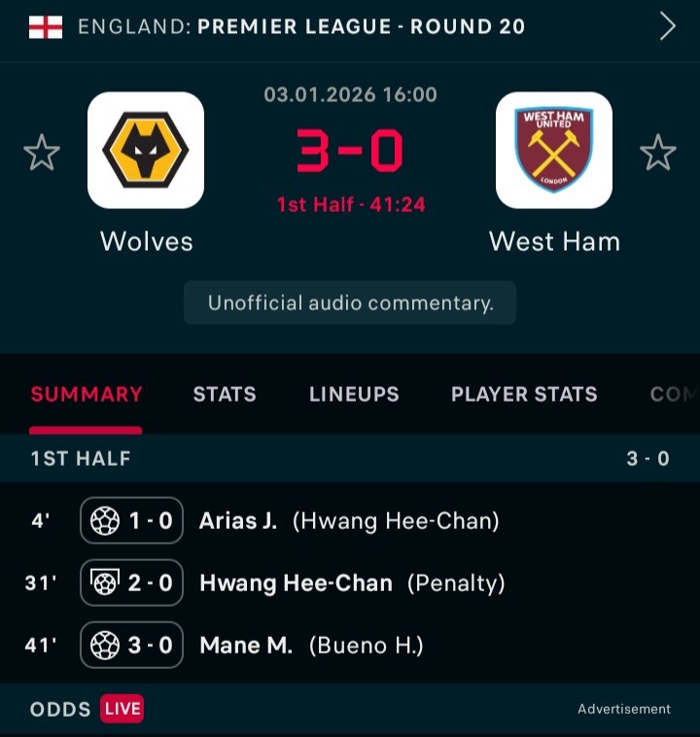Favorite Wolves with the star icon
700x737 pixels.
[42, 153]
